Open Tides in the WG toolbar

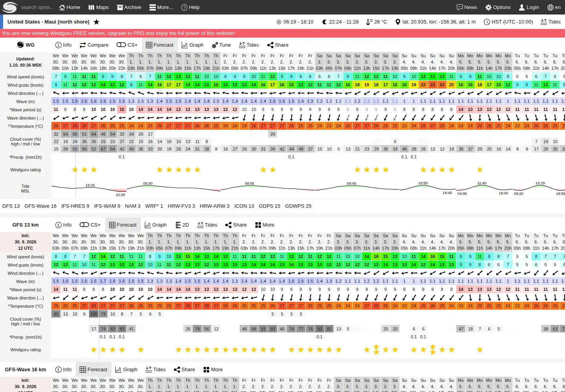coord(249,45)
